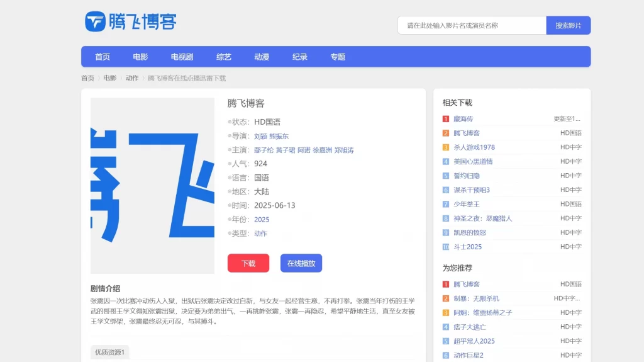Open 美国心黑道情 in related downloads
The width and height of the screenshot is (644, 362).
point(473,161)
